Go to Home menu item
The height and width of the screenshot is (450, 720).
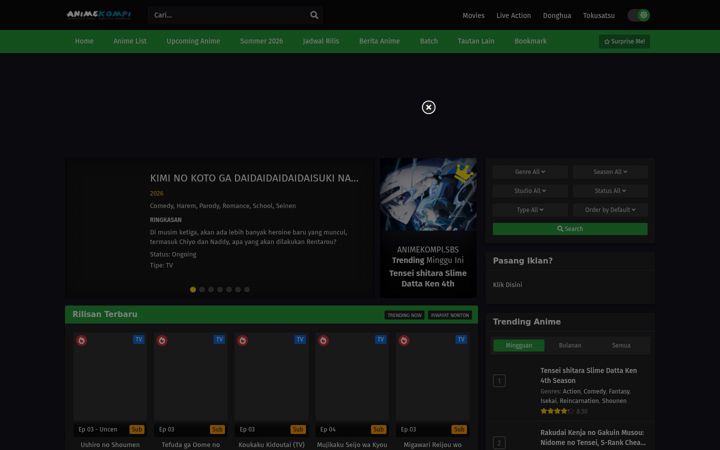(84, 41)
